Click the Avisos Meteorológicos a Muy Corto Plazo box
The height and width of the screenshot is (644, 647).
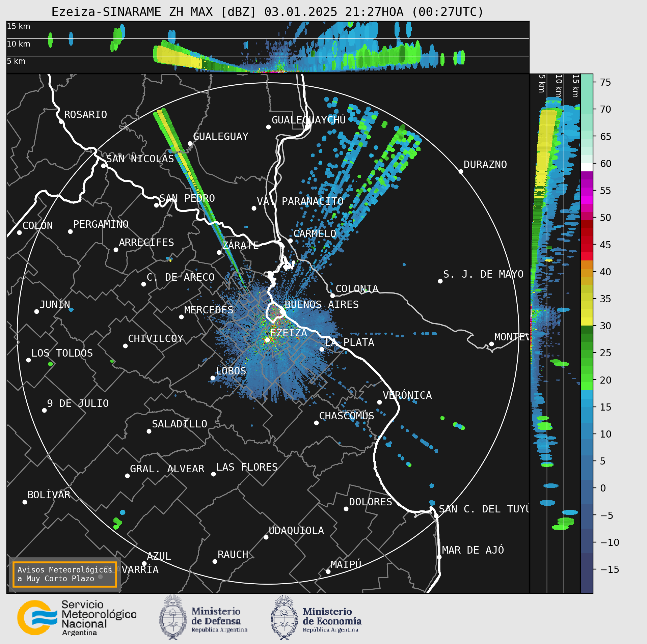(64, 574)
